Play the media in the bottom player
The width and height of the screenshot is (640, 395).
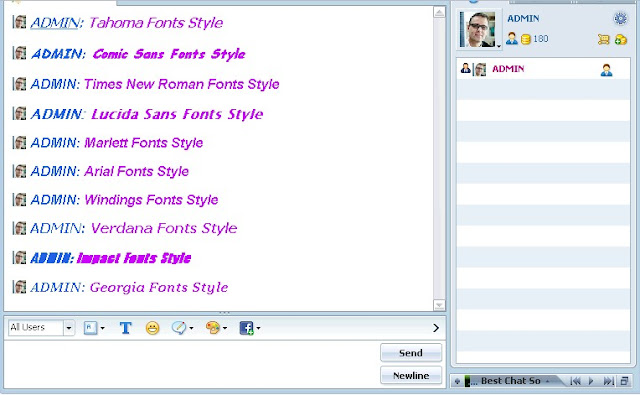[x=591, y=381]
